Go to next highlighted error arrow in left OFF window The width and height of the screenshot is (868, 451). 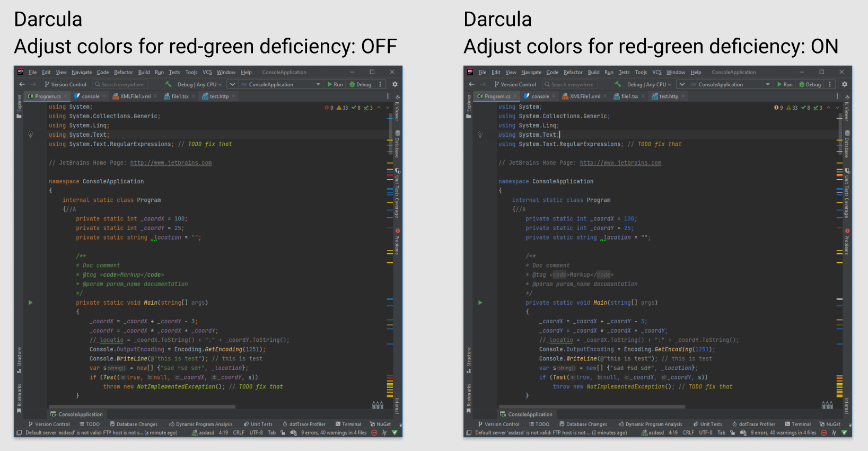pos(388,108)
